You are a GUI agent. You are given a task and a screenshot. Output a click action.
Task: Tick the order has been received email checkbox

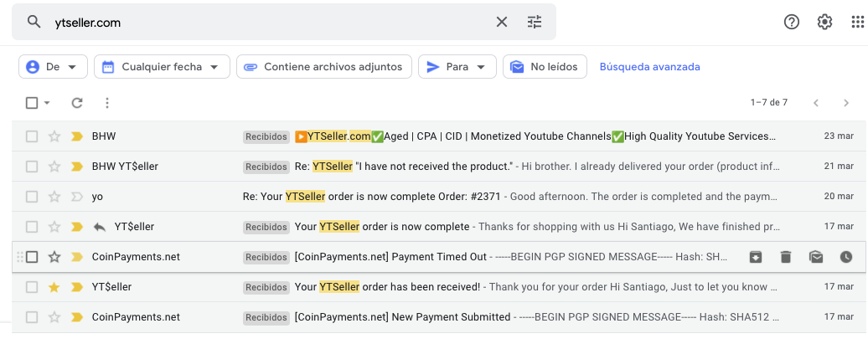32,286
